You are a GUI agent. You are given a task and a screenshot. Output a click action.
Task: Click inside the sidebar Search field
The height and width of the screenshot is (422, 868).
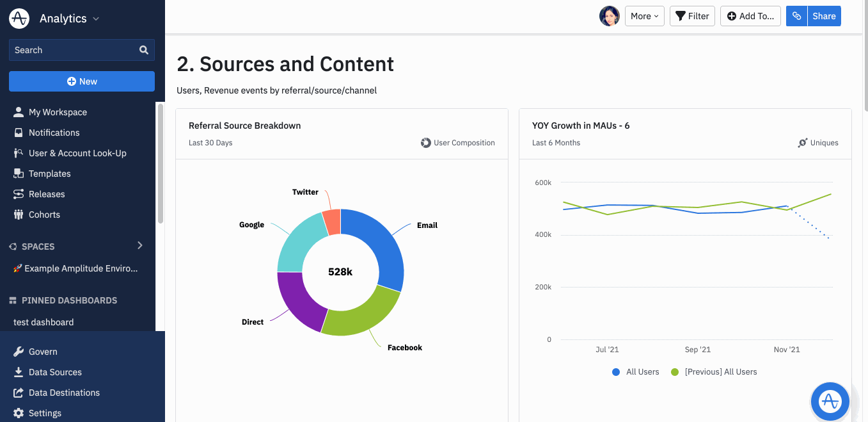click(70, 50)
